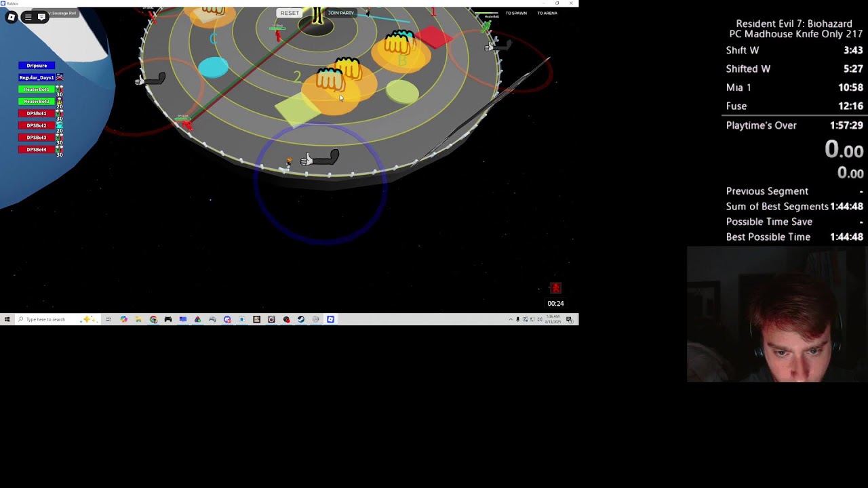
Task: Open the Windows Start menu
Action: point(7,319)
